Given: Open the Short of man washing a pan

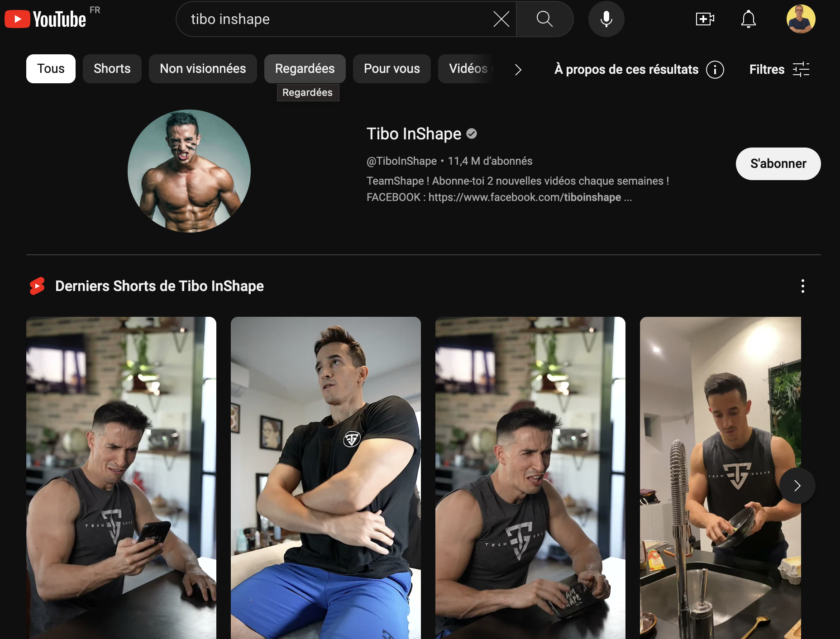Looking at the screenshot, I should [721, 478].
